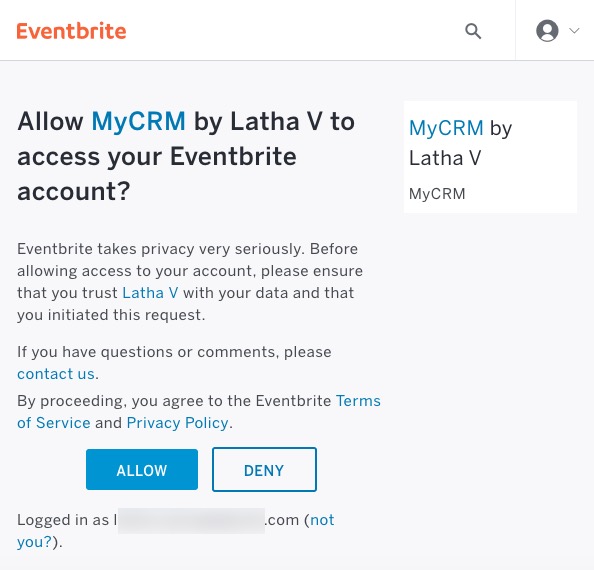Image resolution: width=594 pixels, height=570 pixels.
Task: Click the gray MyCRM description in the side card
Action: [x=437, y=194]
